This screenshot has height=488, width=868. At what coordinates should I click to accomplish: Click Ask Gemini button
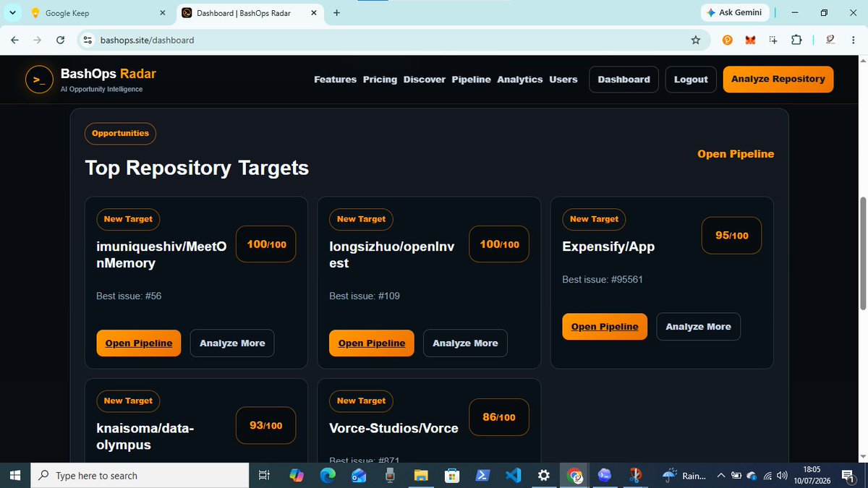point(734,12)
